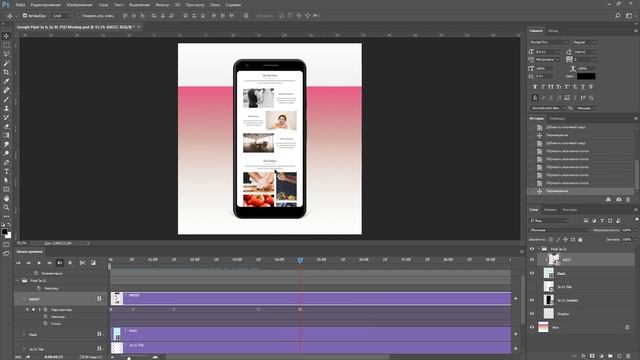Expand the Pixel track in timeline
The image size is (640, 360).
[24, 334]
